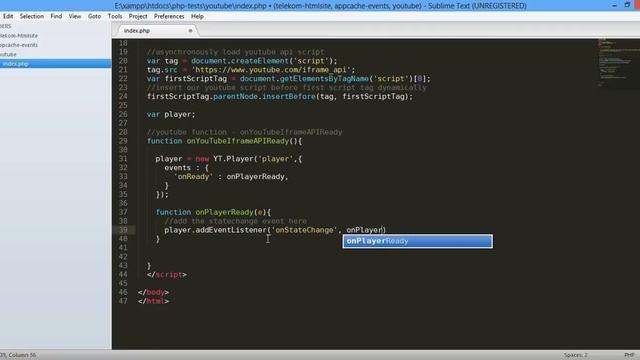Open the Find menu
Image resolution: width=640 pixels, height=360 pixels.
coord(56,16)
